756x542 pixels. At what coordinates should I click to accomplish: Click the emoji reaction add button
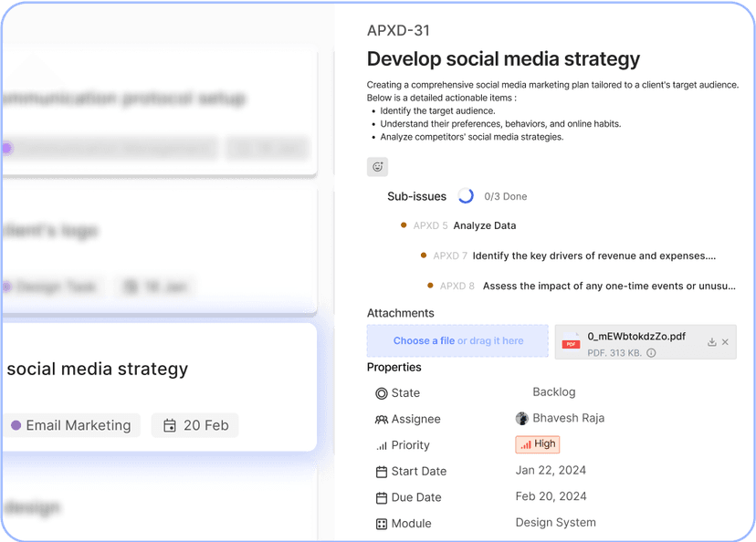[377, 167]
